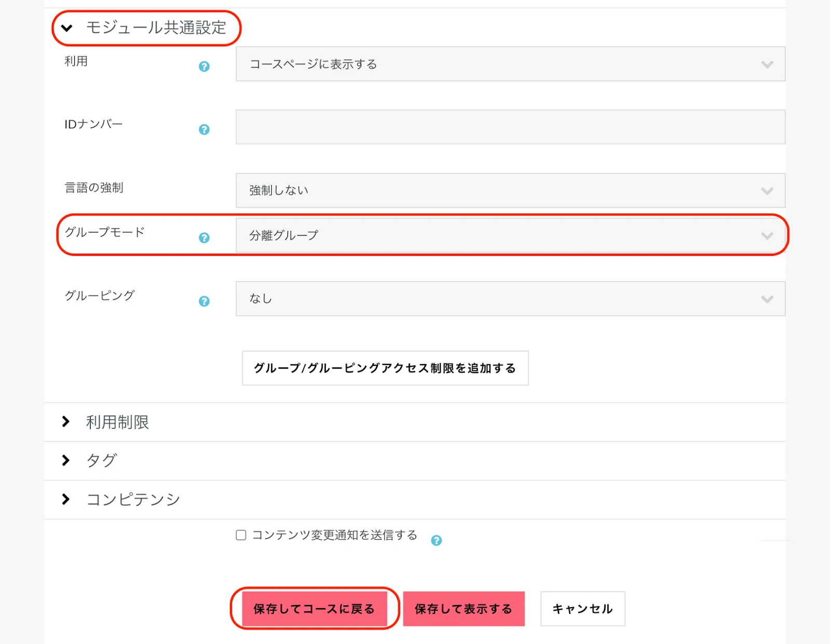Enable コンテンツ変更通知を送信する checkbox
Image resolution: width=830 pixels, height=644 pixels.
(241, 535)
